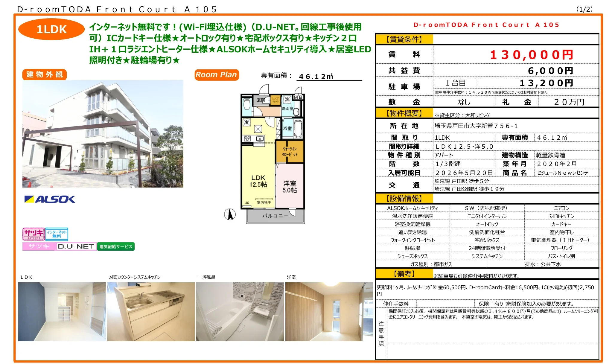The width and height of the screenshot is (615, 364).
Task: Click the orange 1LDK badge
Action: click(x=51, y=29)
